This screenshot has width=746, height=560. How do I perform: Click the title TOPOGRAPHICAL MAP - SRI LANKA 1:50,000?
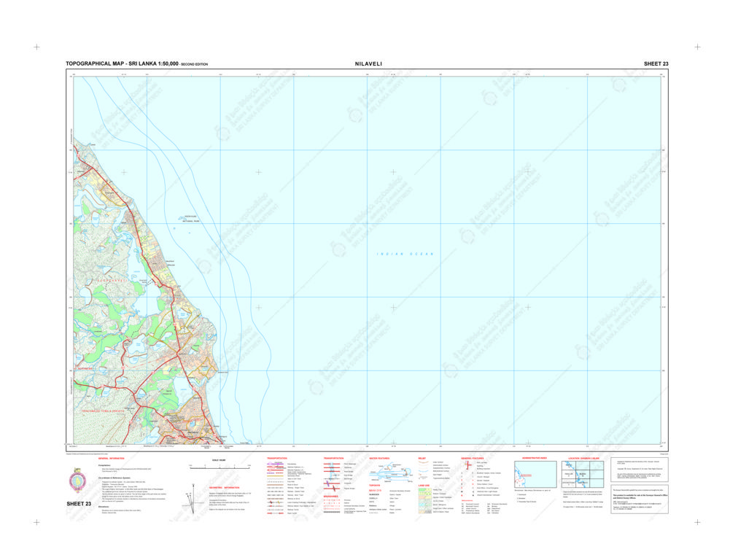click(x=123, y=63)
